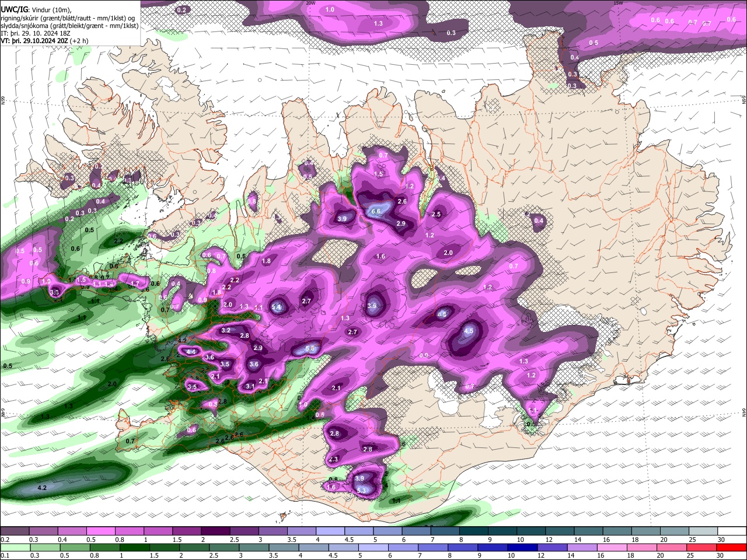This screenshot has height=560, width=747.
Task: Click the UWC/IG title in the header box
Action: click(x=14, y=9)
